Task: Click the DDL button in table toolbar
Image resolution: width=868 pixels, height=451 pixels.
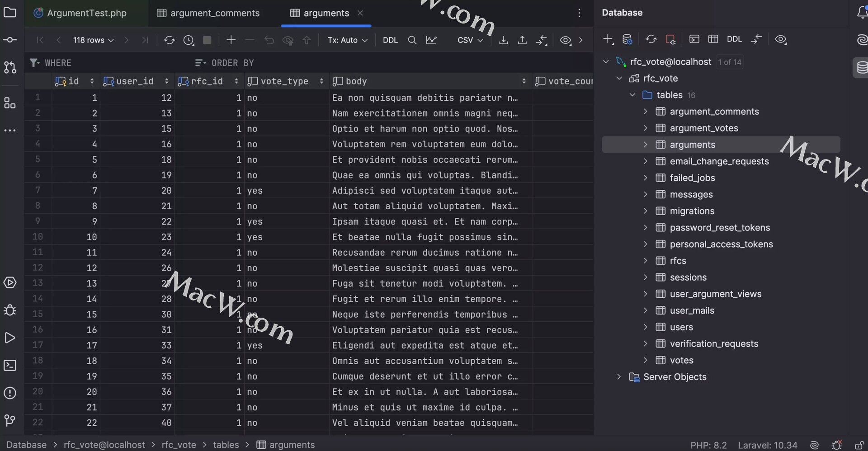Action: (390, 40)
